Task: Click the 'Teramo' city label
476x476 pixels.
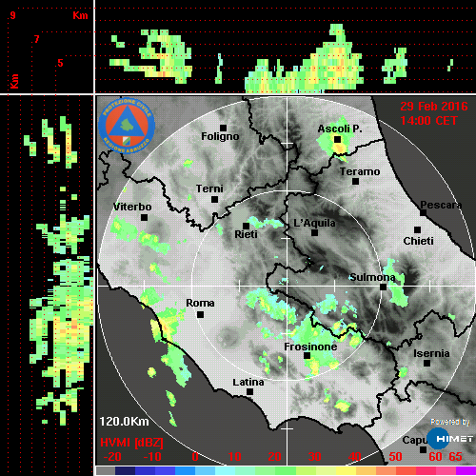Action: pos(360,171)
